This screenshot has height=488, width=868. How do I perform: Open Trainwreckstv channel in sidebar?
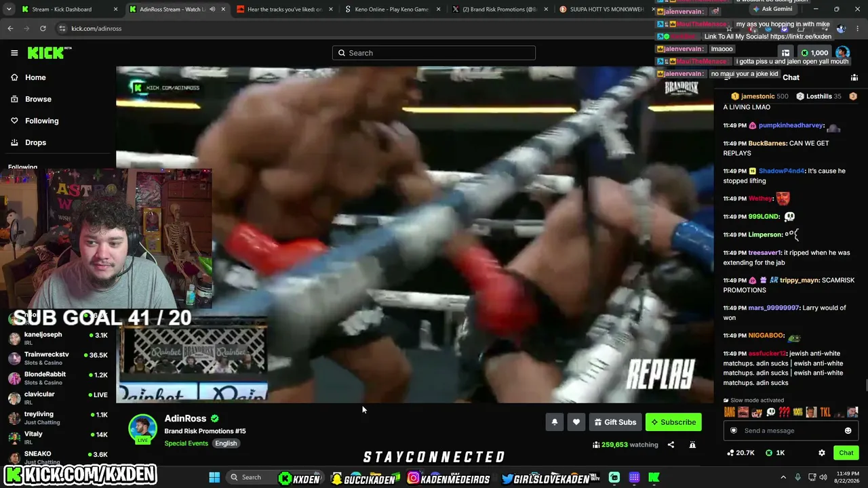point(58,359)
